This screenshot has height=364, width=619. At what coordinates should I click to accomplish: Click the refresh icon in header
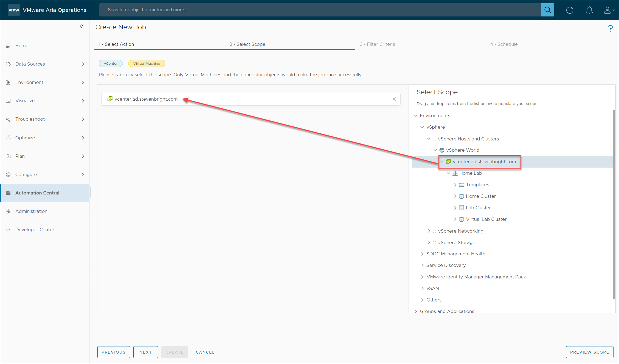coord(570,10)
